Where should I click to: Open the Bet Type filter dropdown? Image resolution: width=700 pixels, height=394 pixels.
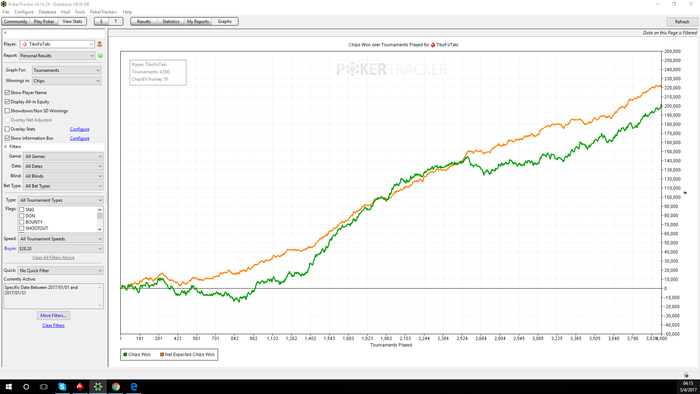(x=63, y=186)
